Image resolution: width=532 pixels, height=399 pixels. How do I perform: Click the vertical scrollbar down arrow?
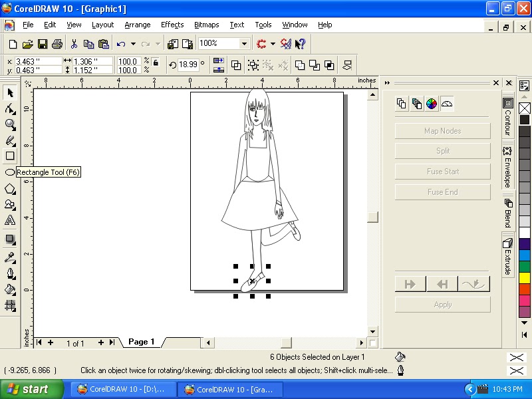click(x=372, y=331)
